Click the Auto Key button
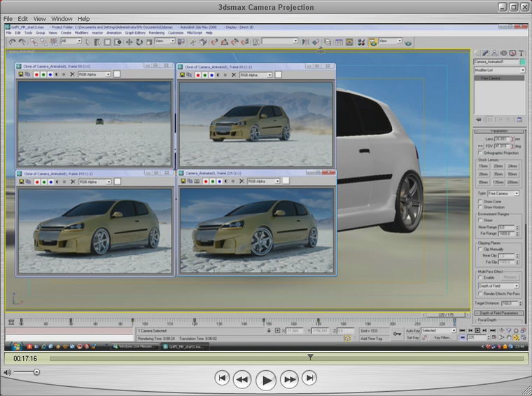This screenshot has height=396, width=532. (412, 330)
